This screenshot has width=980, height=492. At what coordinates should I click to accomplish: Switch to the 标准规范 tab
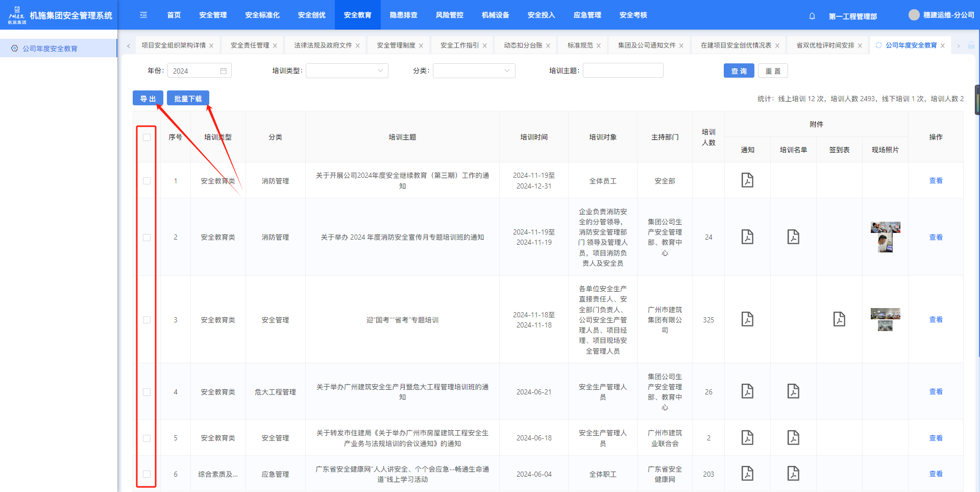(x=580, y=45)
